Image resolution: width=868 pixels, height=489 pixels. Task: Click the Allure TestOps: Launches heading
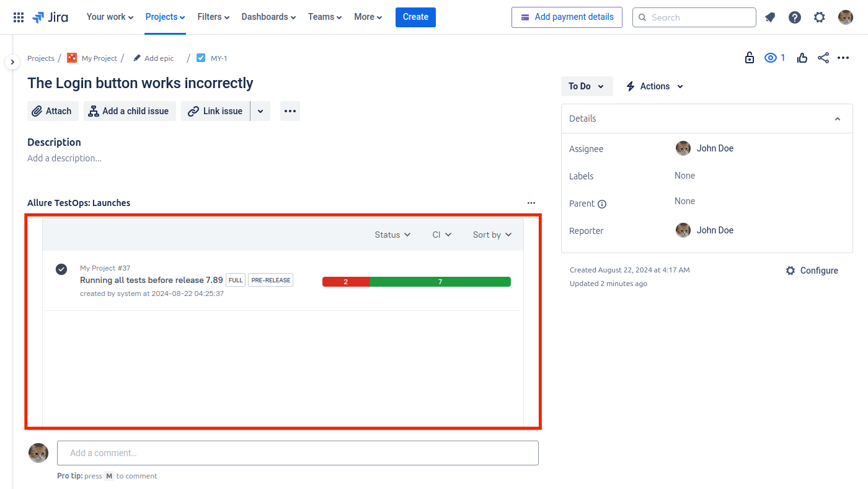pos(79,203)
